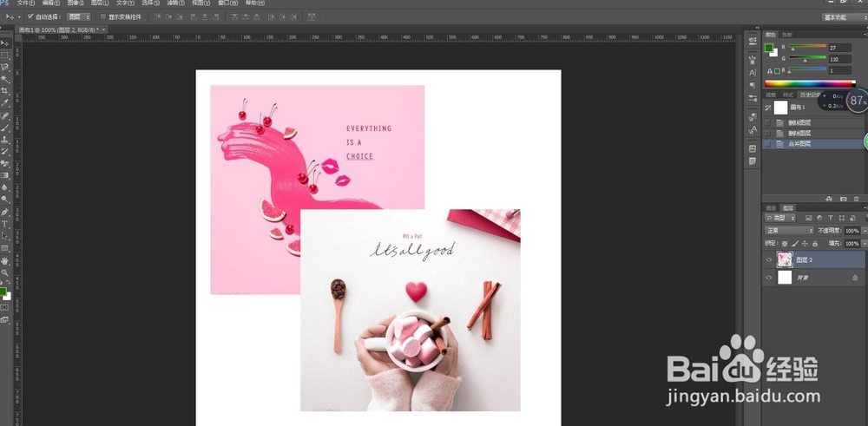
Task: Hide the 背景 layer eye icon
Action: 768,278
